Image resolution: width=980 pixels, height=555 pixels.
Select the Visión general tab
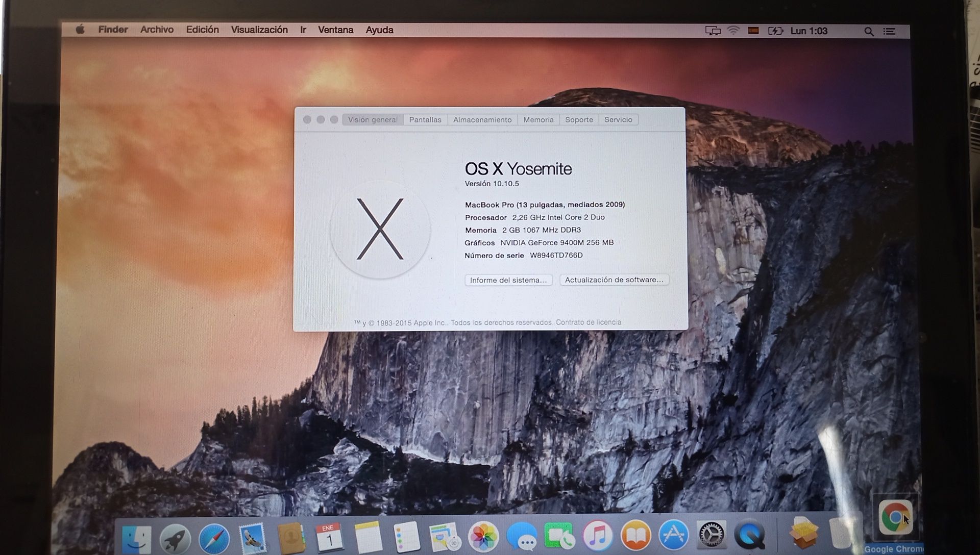(x=373, y=119)
